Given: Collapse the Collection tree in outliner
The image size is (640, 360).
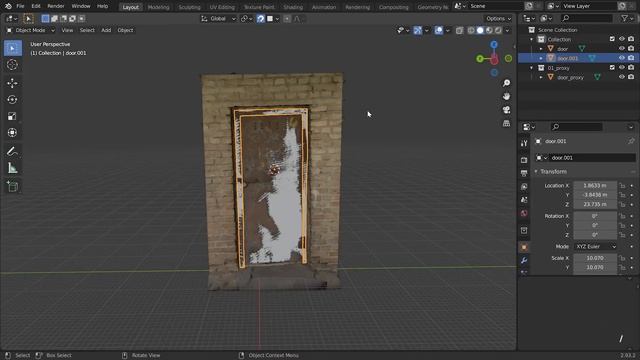Looking at the screenshot, I should pos(532,40).
